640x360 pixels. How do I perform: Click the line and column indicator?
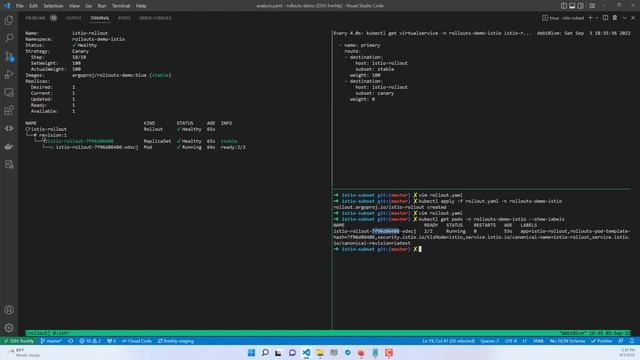(448, 341)
